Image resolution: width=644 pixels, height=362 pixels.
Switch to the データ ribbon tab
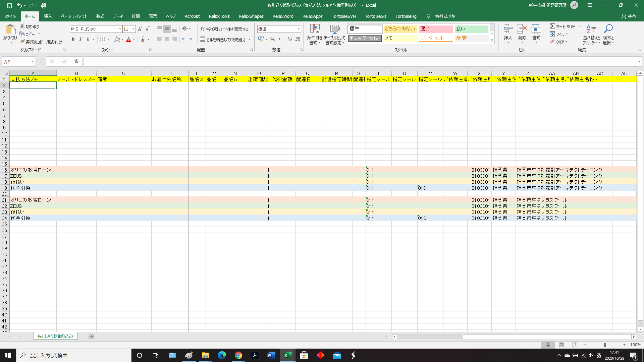pyautogui.click(x=118, y=16)
